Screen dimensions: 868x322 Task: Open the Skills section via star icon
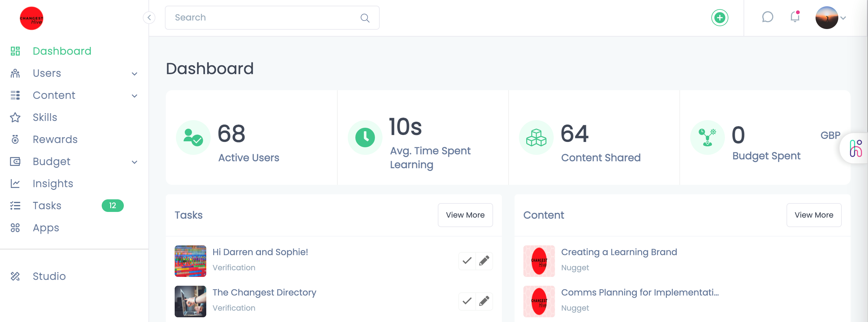pyautogui.click(x=15, y=117)
